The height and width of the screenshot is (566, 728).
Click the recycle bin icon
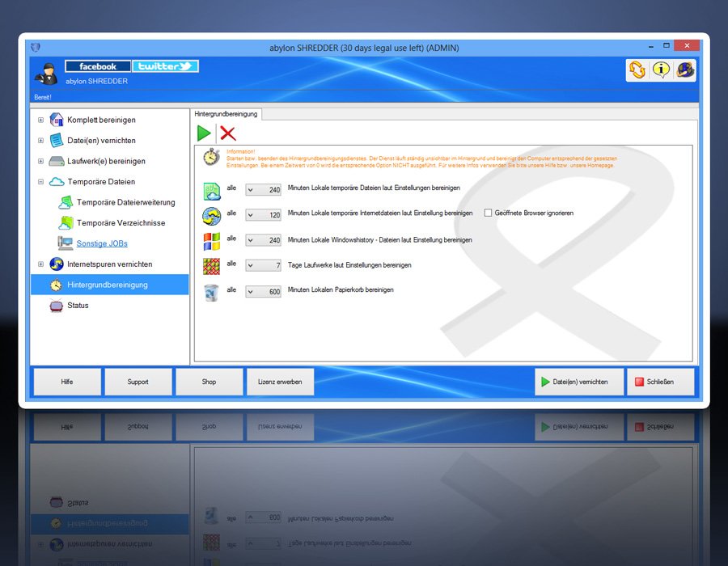pyautogui.click(x=212, y=293)
